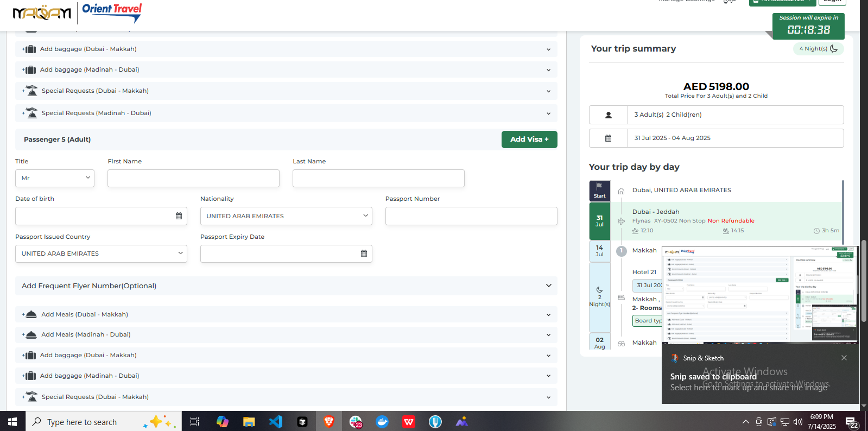Open the Title dropdown showing Mr
This screenshot has height=431, width=868.
(x=55, y=178)
